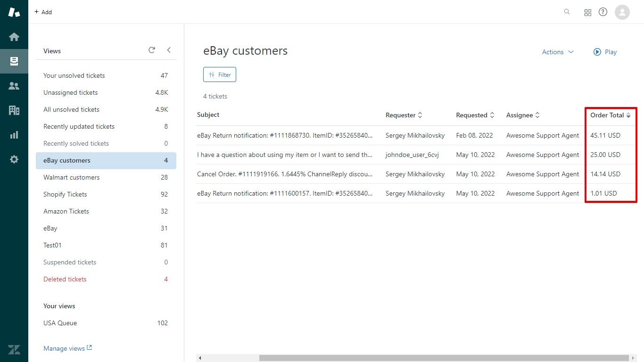Sort by Requested column
Viewport: 644px width, 362px height.
click(x=475, y=115)
